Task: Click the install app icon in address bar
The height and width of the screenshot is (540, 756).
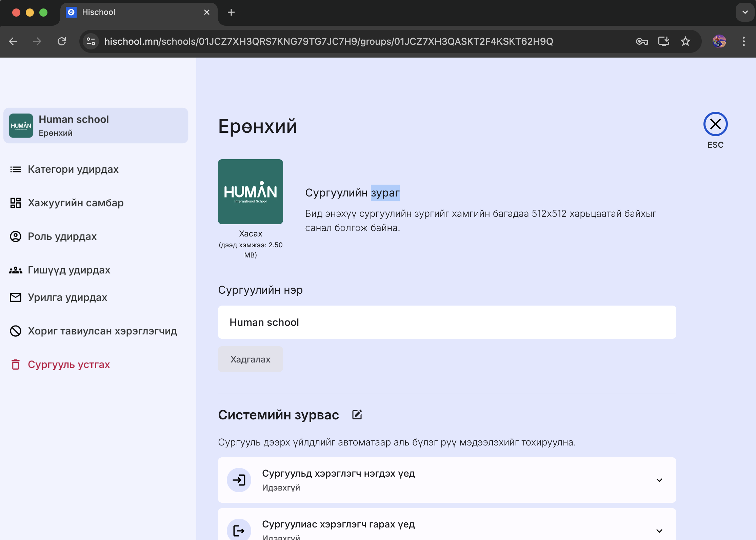Action: 663,41
